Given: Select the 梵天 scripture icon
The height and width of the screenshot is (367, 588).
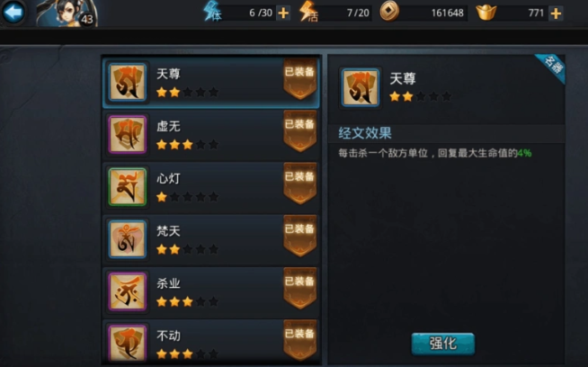Looking at the screenshot, I should tap(128, 239).
